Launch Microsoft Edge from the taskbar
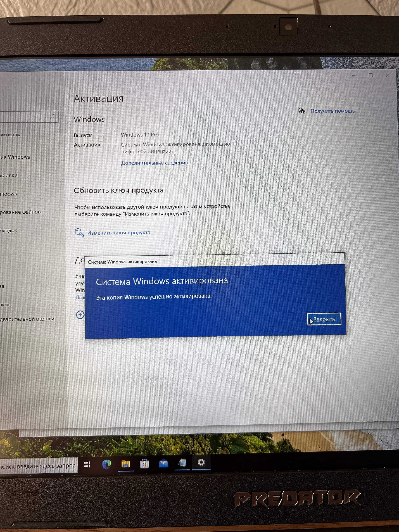Screen dimensions: 399x532 pos(106,464)
